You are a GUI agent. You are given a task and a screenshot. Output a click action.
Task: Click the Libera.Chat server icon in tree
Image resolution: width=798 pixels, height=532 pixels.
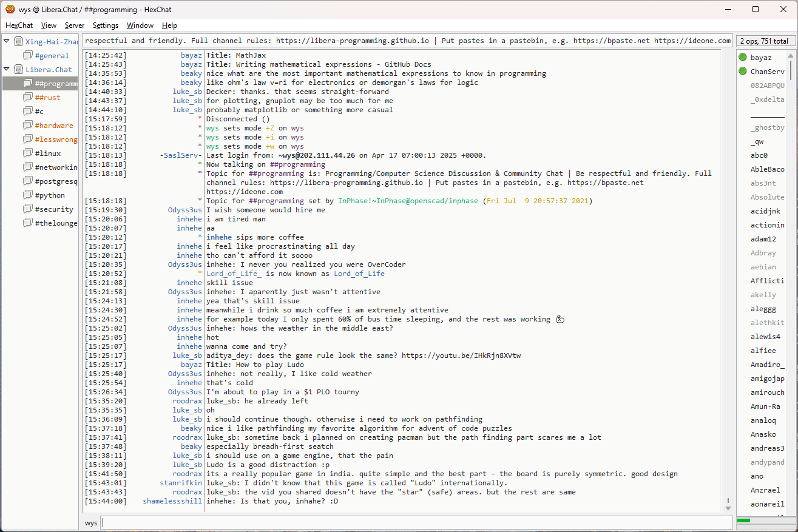[x=18, y=70]
